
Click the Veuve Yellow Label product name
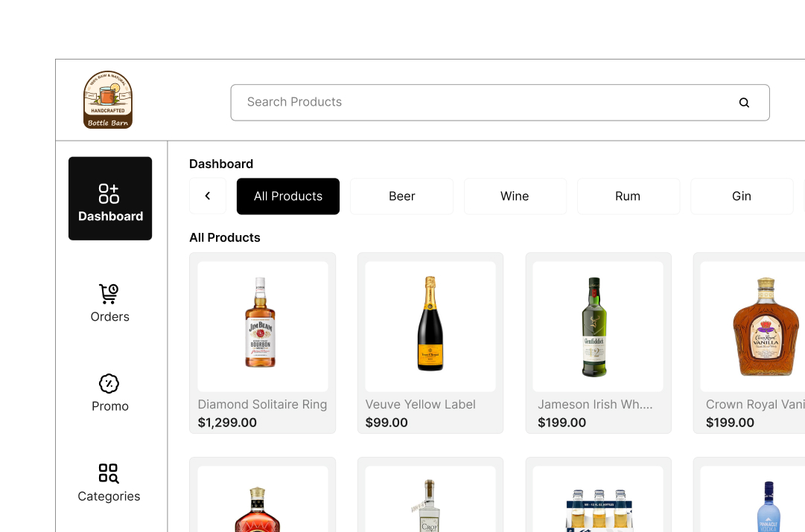(x=421, y=404)
